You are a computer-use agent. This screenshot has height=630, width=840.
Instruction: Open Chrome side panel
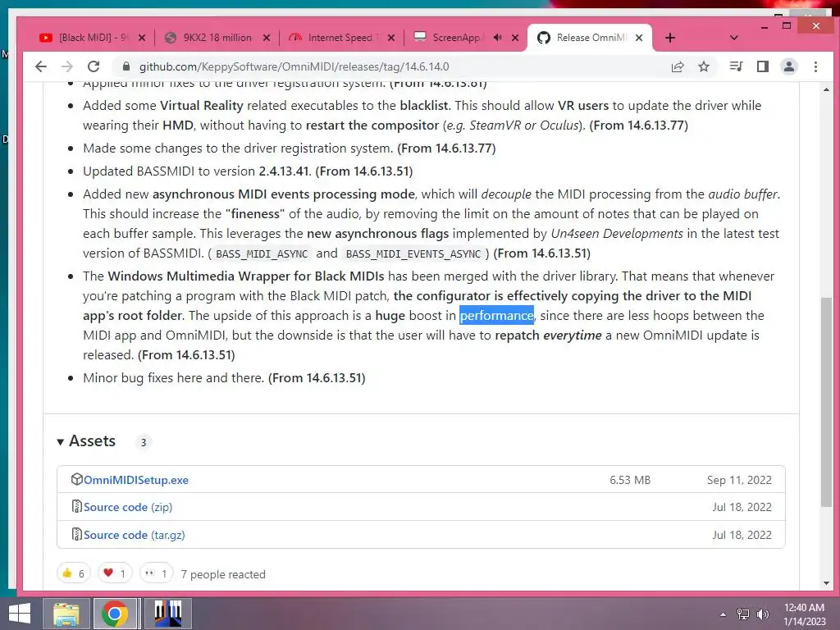[763, 66]
